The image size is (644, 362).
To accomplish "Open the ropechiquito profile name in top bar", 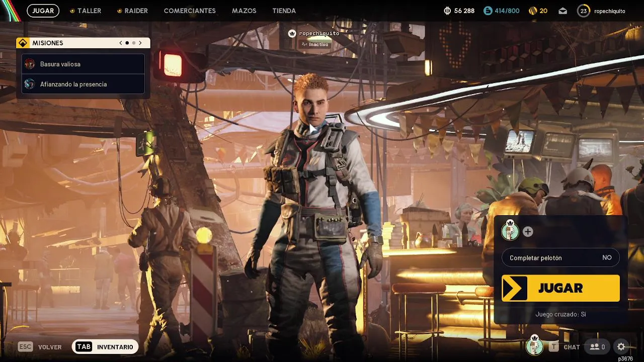I will point(610,11).
